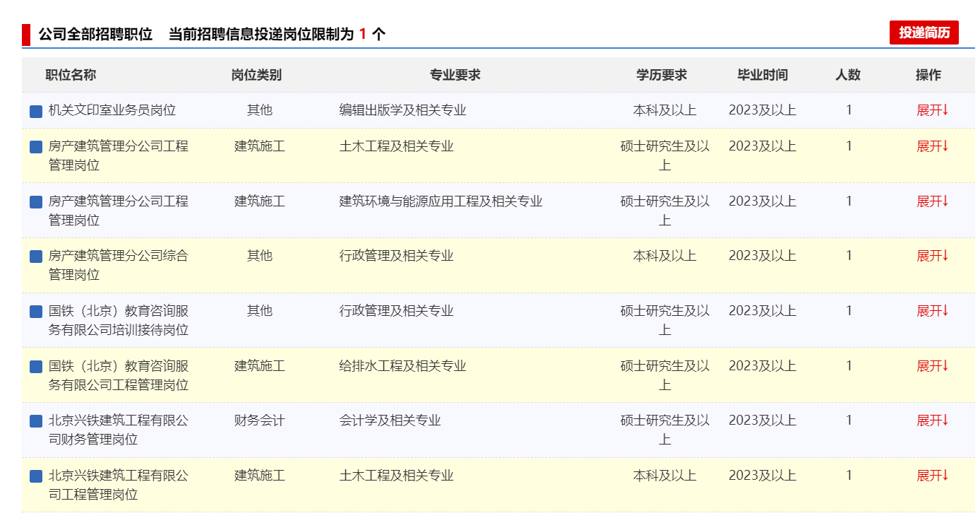
Task: Click the red 投递简历 button
Action: [x=924, y=33]
